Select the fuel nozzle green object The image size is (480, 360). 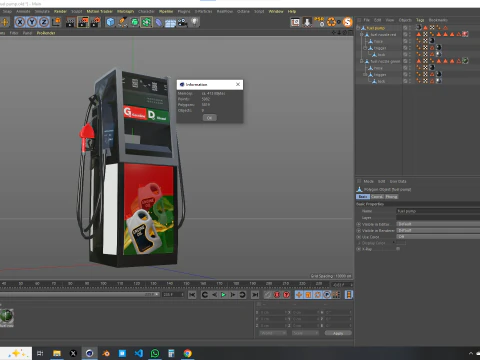385,61
